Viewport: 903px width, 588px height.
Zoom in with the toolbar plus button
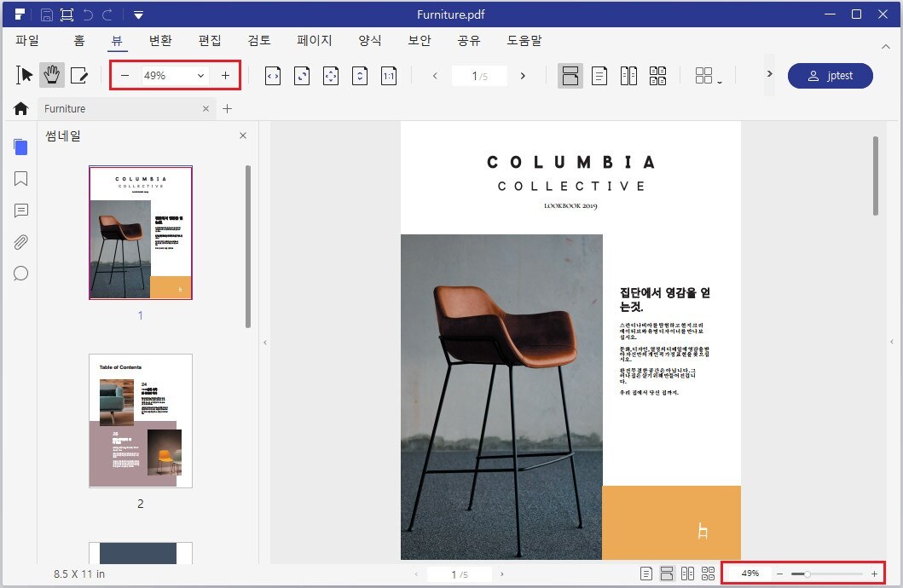(x=225, y=75)
